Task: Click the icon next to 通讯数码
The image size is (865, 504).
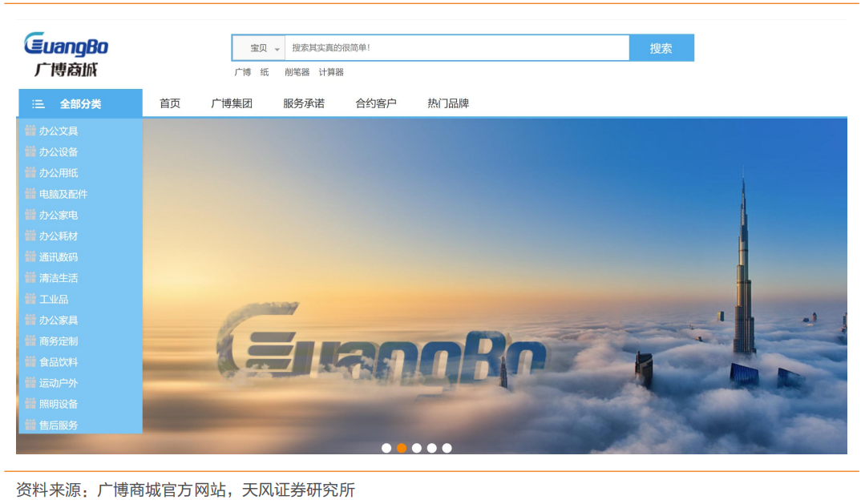Action: click(x=30, y=256)
